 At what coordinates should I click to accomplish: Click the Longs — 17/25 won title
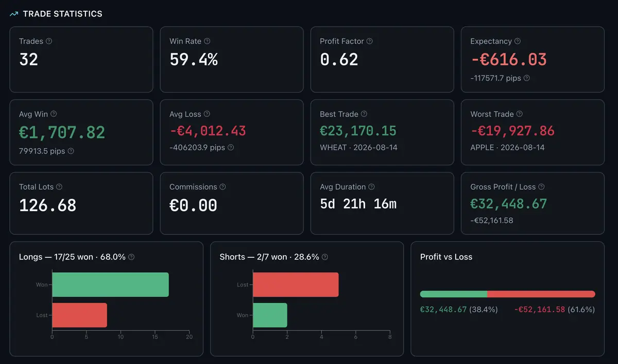coord(72,257)
